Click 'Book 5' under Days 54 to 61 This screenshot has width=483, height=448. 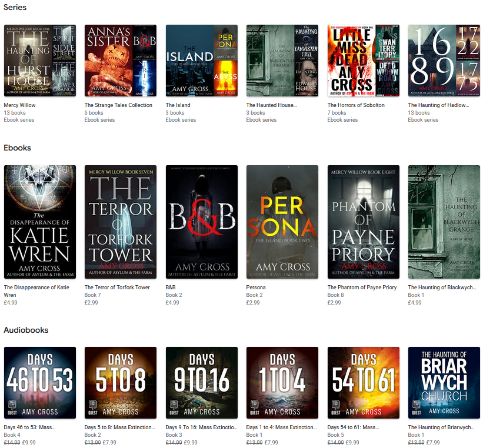[336, 434]
